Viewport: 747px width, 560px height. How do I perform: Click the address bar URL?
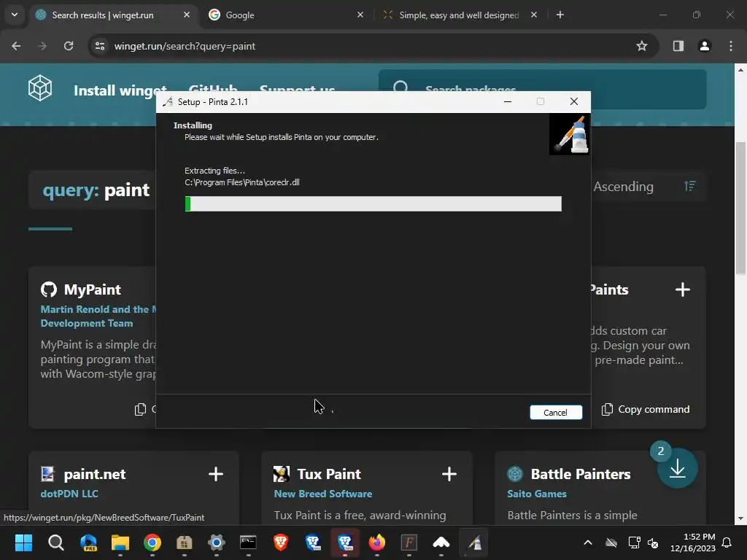[x=185, y=46]
